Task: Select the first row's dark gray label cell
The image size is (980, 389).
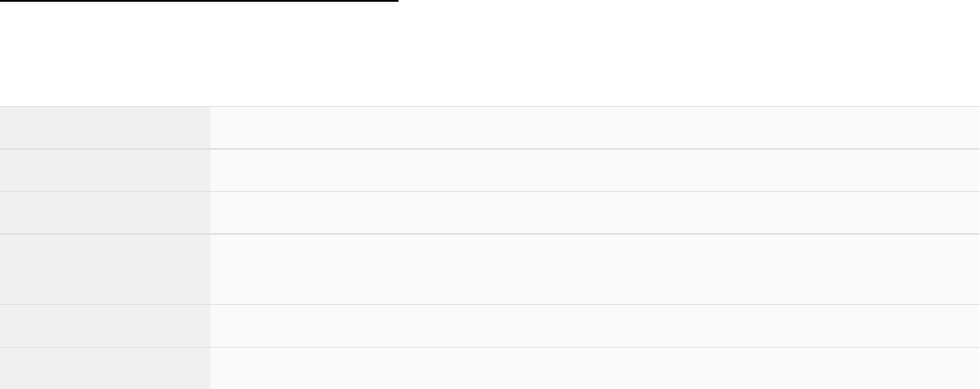Action: 105,128
